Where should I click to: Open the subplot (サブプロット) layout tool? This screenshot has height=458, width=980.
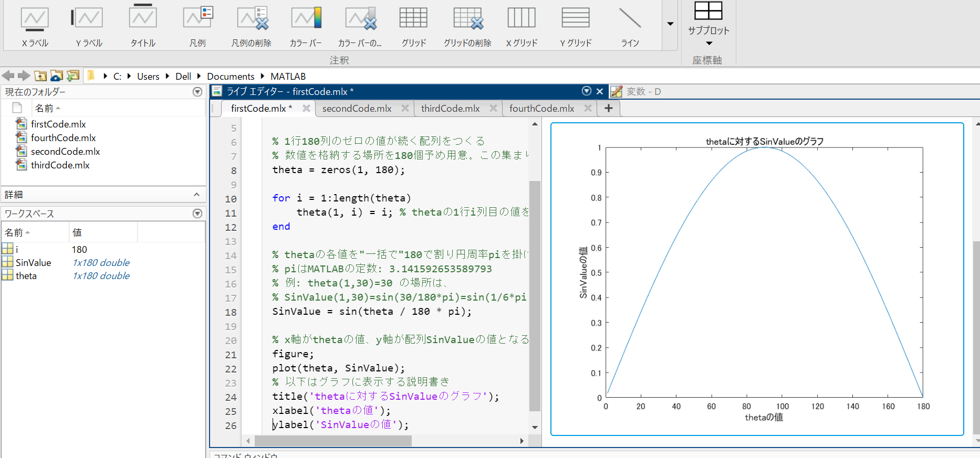tap(708, 24)
